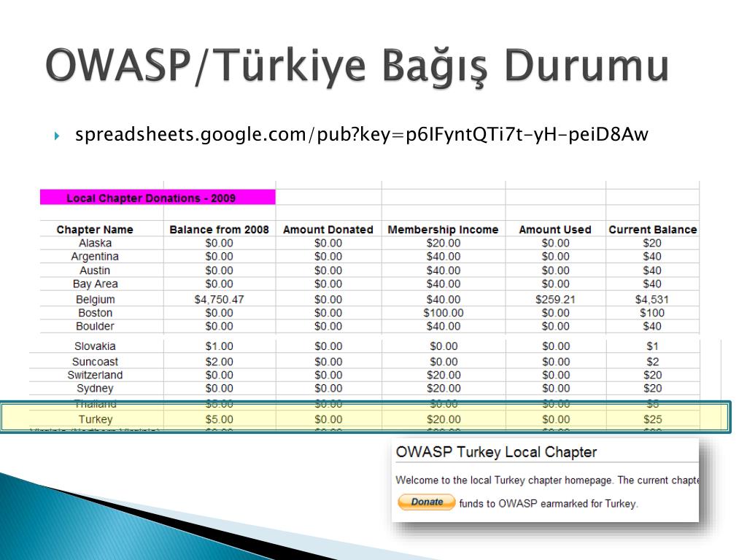Click 'Welcome to the local Turkey chapter homepage' text
This screenshot has width=747, height=560.
point(503,480)
